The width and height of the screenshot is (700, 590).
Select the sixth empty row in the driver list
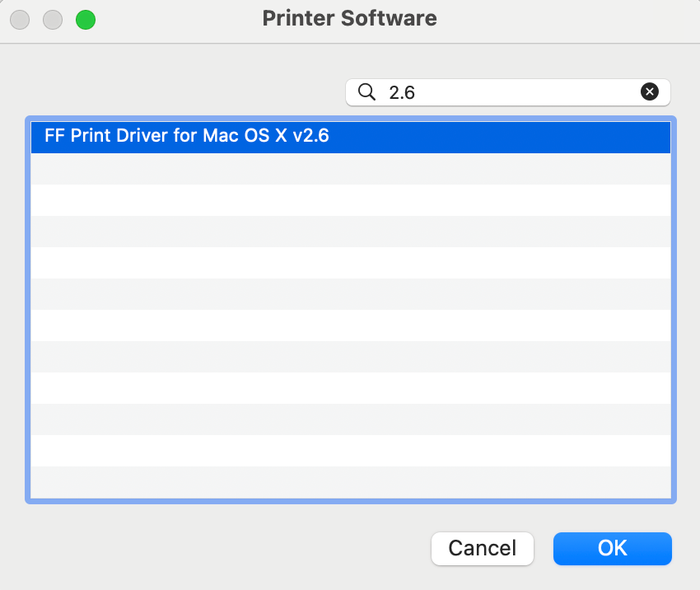[351, 325]
